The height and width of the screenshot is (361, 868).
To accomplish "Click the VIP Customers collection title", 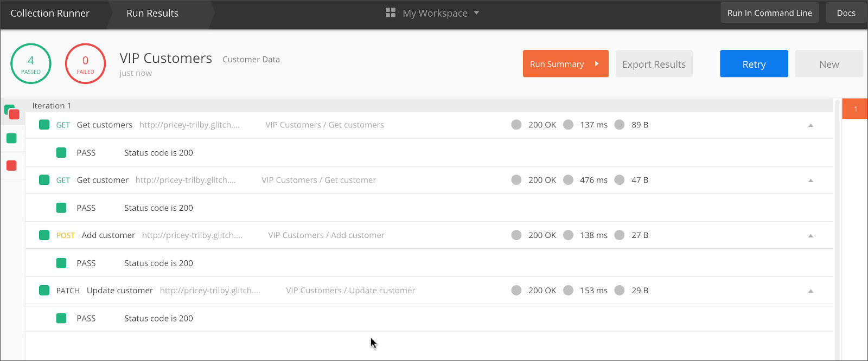I will click(x=165, y=59).
